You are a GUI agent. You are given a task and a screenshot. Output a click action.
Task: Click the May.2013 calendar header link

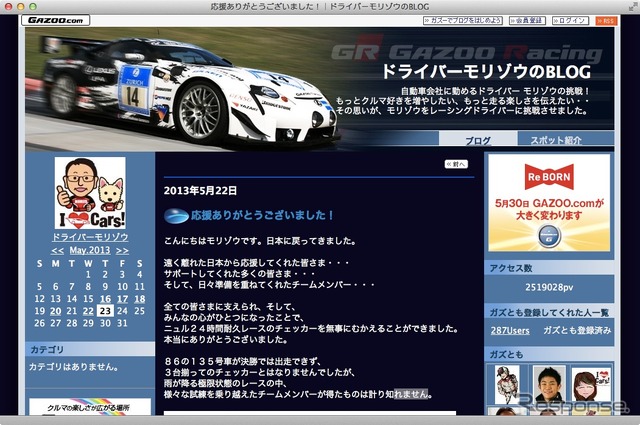(90, 250)
